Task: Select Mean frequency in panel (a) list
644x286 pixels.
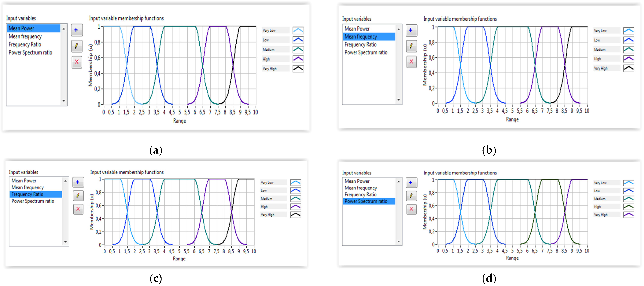Action: pos(25,37)
